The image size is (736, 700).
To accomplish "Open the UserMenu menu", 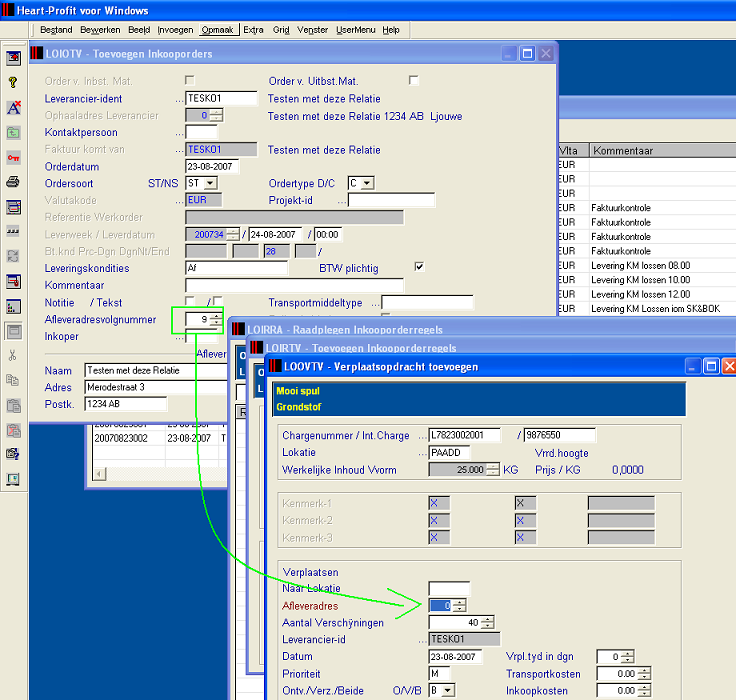I will tap(355, 30).
